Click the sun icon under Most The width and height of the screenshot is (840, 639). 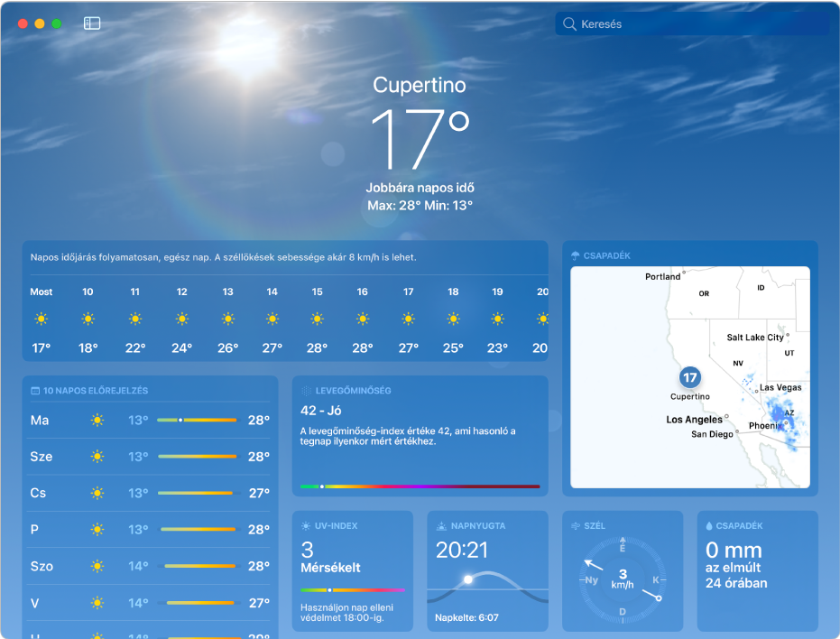click(x=42, y=319)
